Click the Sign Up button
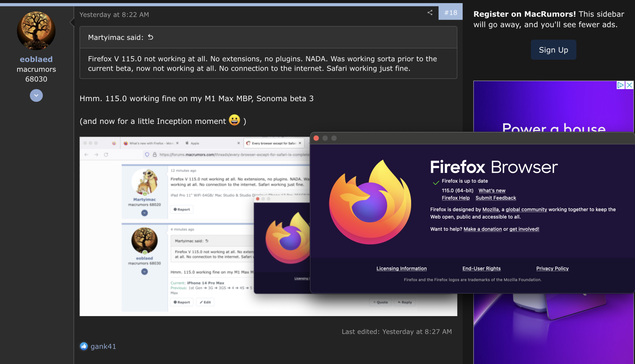This screenshot has width=635, height=364. click(553, 50)
